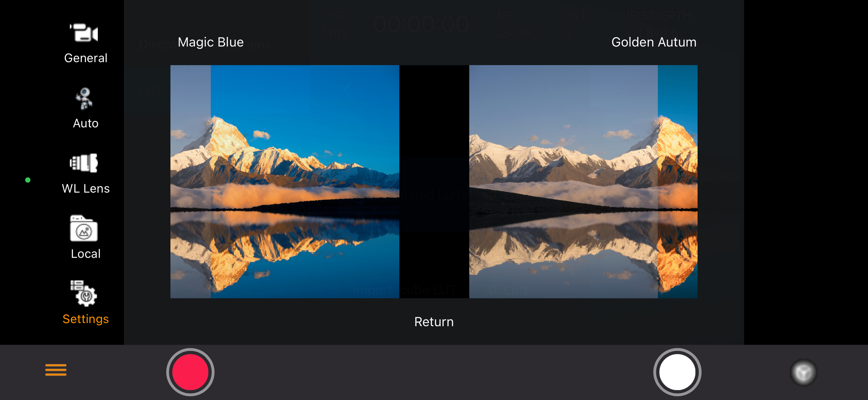The image size is (868, 400).
Task: Tap the gray lens switch button
Action: click(804, 372)
